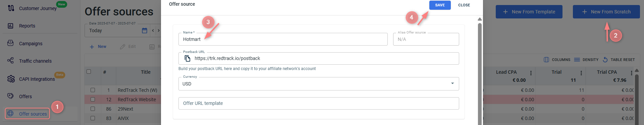
Task: Open Customer Journey menu item
Action: tap(38, 8)
